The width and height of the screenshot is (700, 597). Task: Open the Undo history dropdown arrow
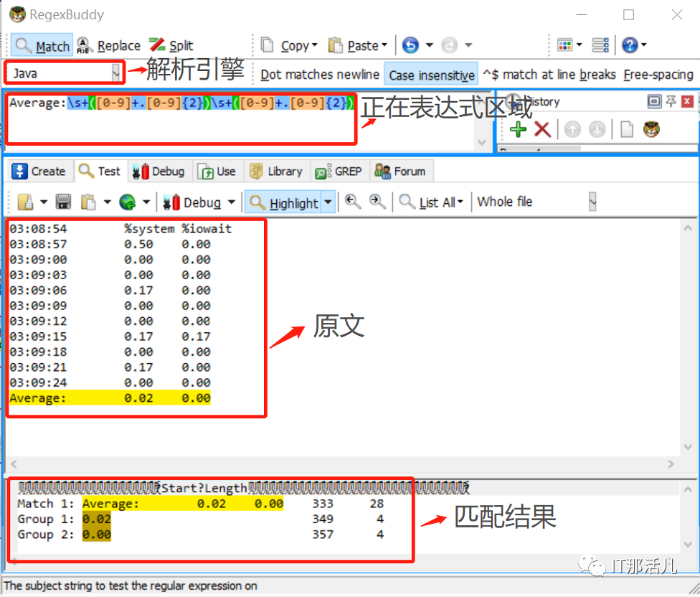click(430, 45)
